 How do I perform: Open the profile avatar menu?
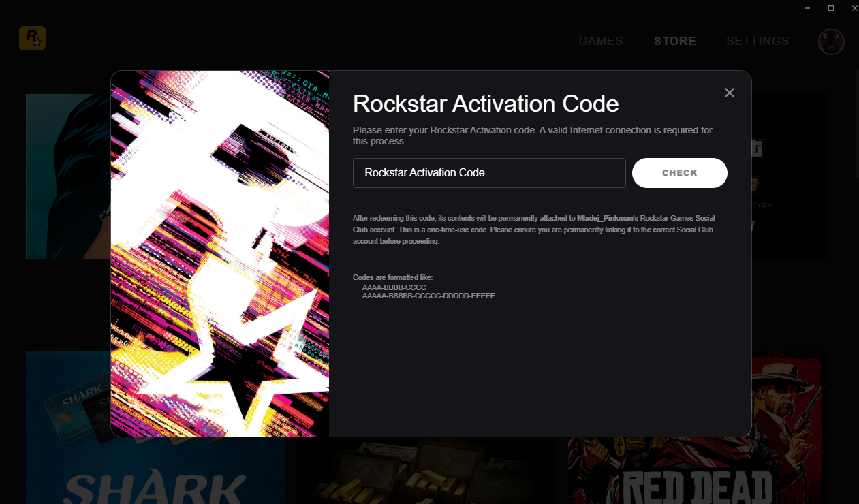tap(831, 42)
